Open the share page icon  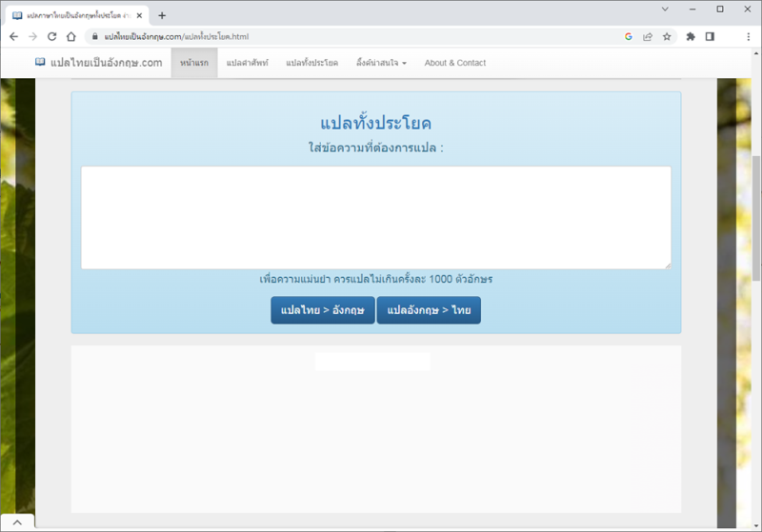[x=648, y=36]
